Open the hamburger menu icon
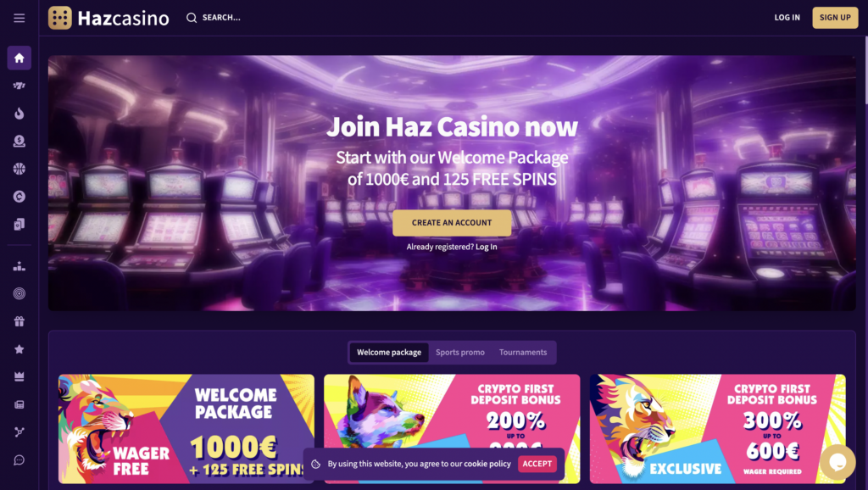The width and height of the screenshot is (868, 490). point(19,18)
